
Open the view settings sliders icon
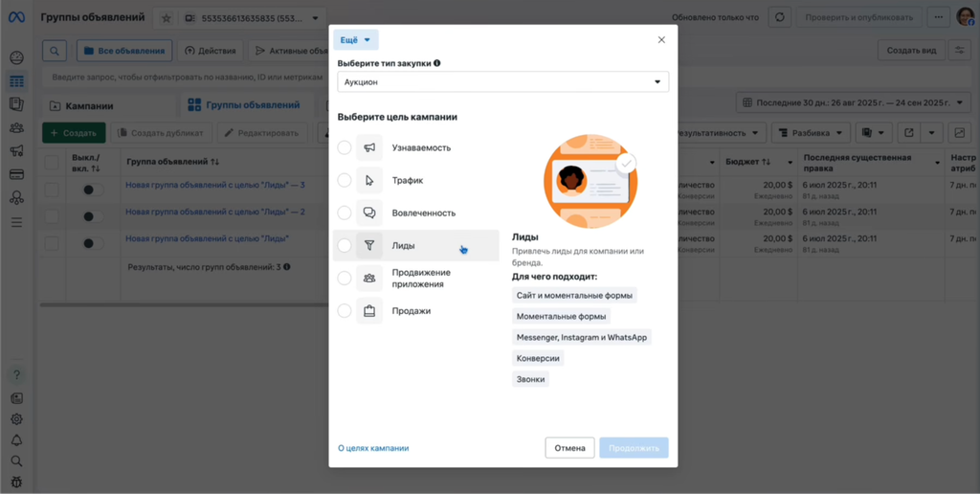(x=959, y=51)
